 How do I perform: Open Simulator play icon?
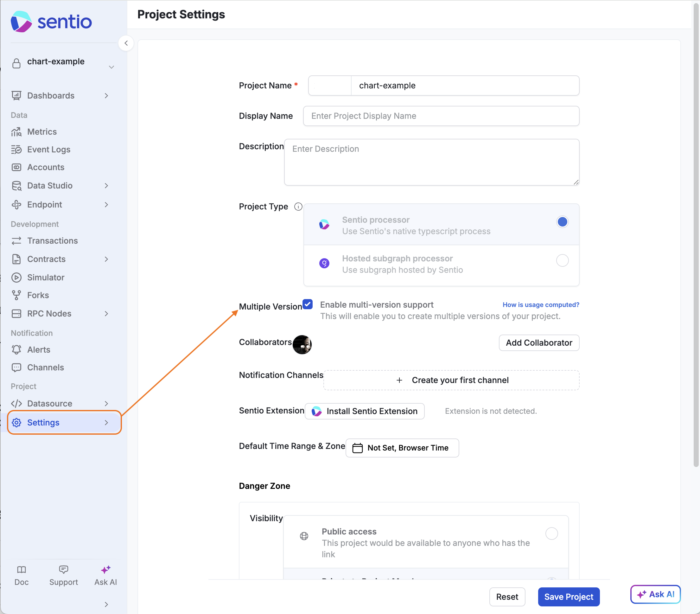16,277
